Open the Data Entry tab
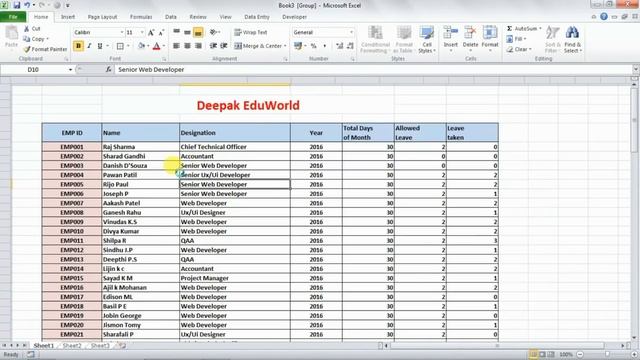 (x=257, y=17)
